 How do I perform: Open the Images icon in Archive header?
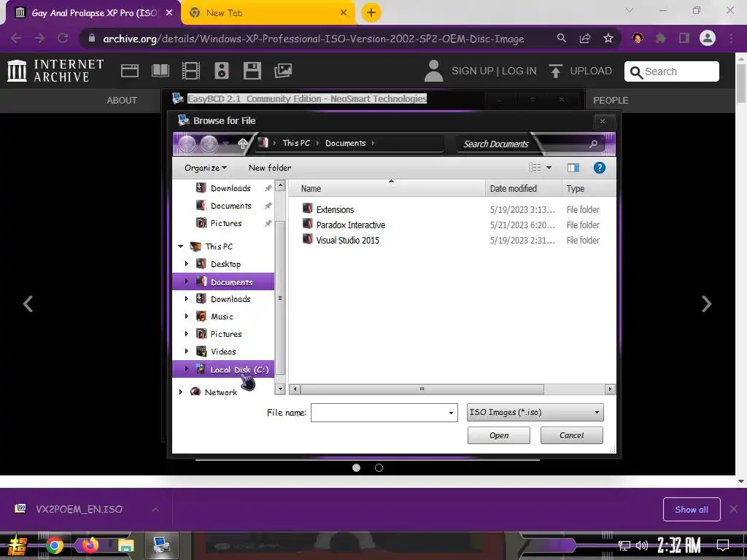click(283, 71)
